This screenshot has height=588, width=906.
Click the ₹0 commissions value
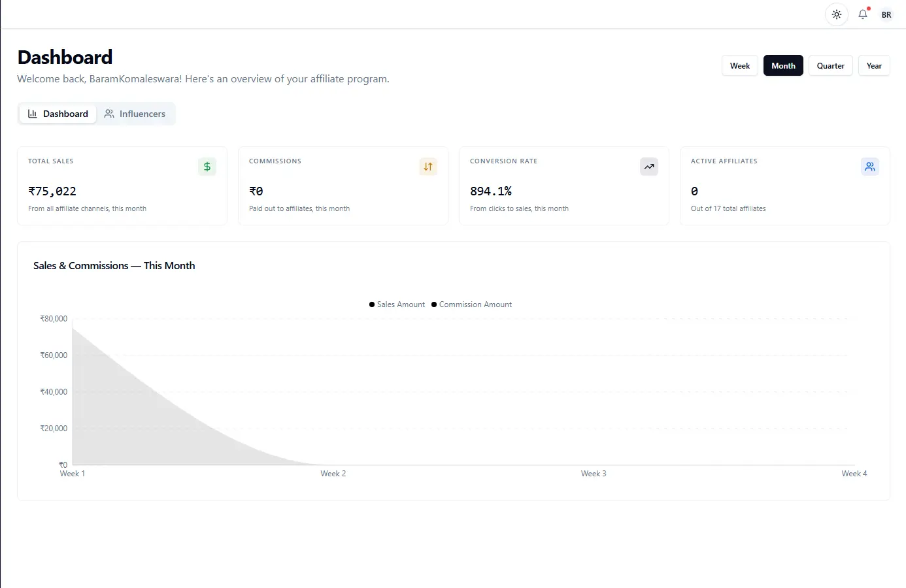[x=256, y=191]
